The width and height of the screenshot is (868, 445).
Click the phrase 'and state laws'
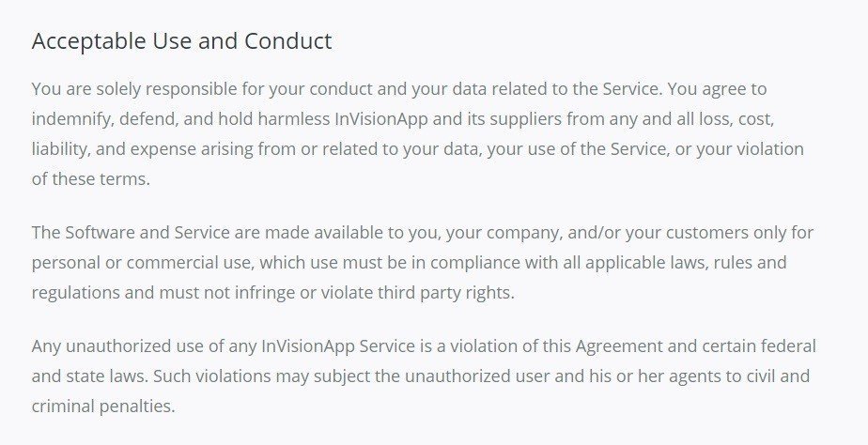click(89, 376)
